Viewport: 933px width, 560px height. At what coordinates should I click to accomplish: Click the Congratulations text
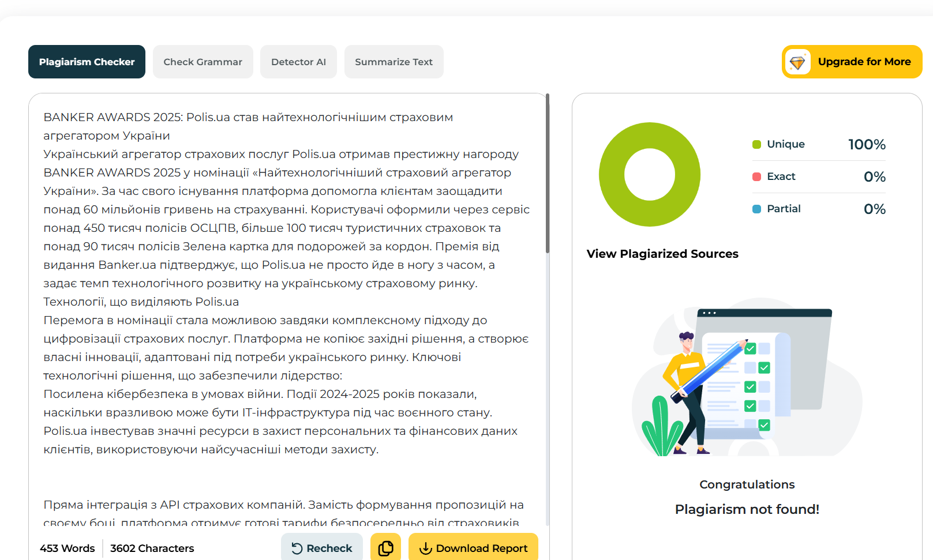coord(747,484)
